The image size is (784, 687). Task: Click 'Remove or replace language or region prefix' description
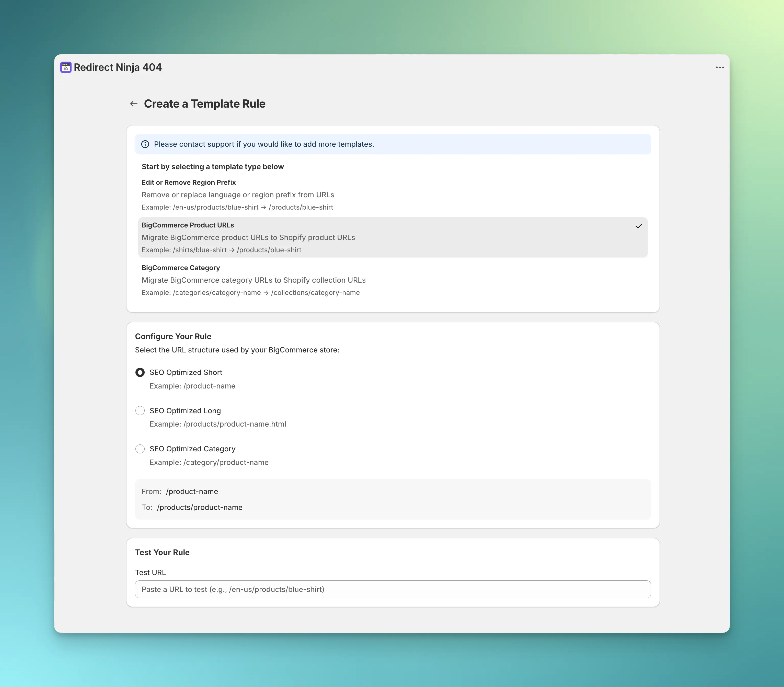[238, 195]
